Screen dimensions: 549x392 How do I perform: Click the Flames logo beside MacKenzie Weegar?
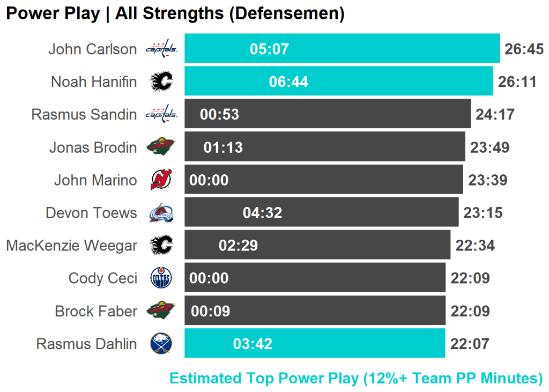161,246
